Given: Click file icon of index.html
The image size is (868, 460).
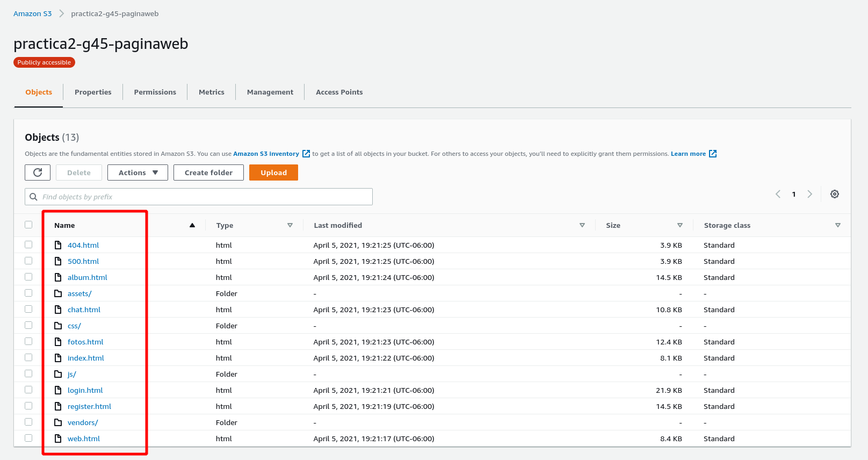Looking at the screenshot, I should coord(58,358).
